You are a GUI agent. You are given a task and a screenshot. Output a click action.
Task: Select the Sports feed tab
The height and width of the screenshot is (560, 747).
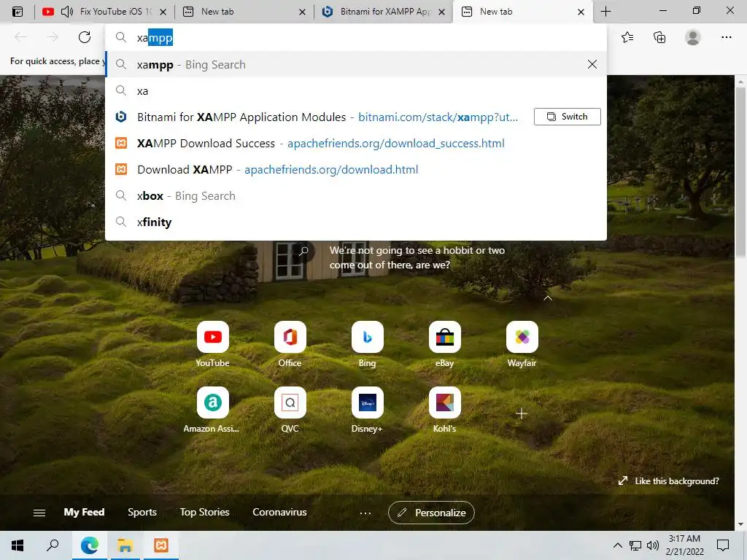pos(142,513)
